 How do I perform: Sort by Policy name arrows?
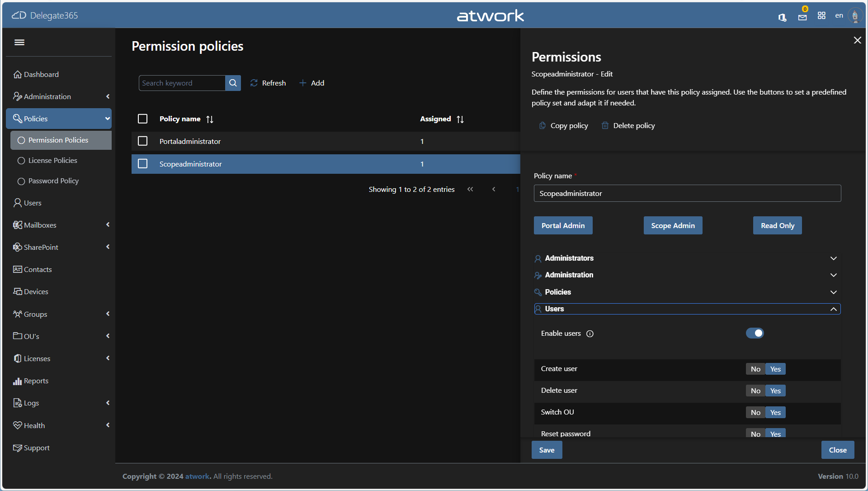[210, 119]
